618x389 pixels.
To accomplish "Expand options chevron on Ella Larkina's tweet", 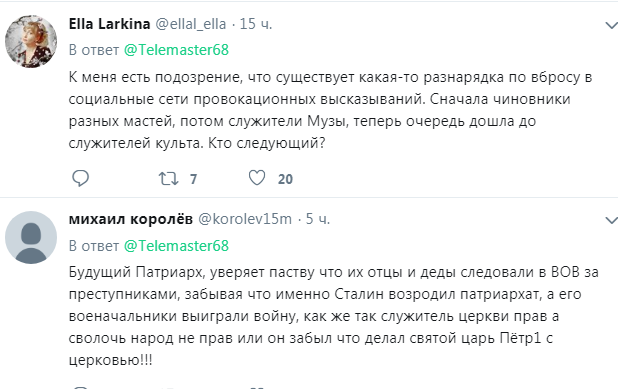I will pos(611,26).
